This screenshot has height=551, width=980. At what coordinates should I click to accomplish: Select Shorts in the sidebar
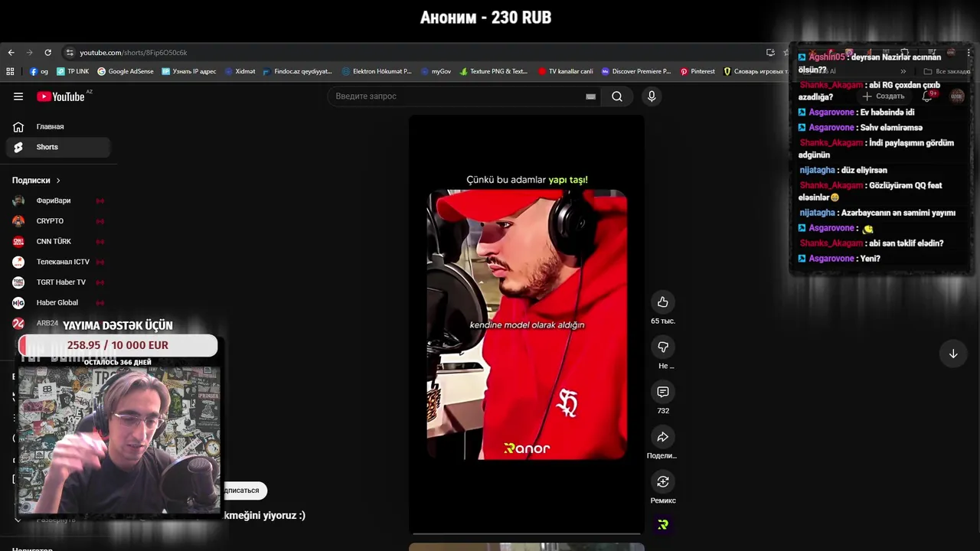(60, 147)
